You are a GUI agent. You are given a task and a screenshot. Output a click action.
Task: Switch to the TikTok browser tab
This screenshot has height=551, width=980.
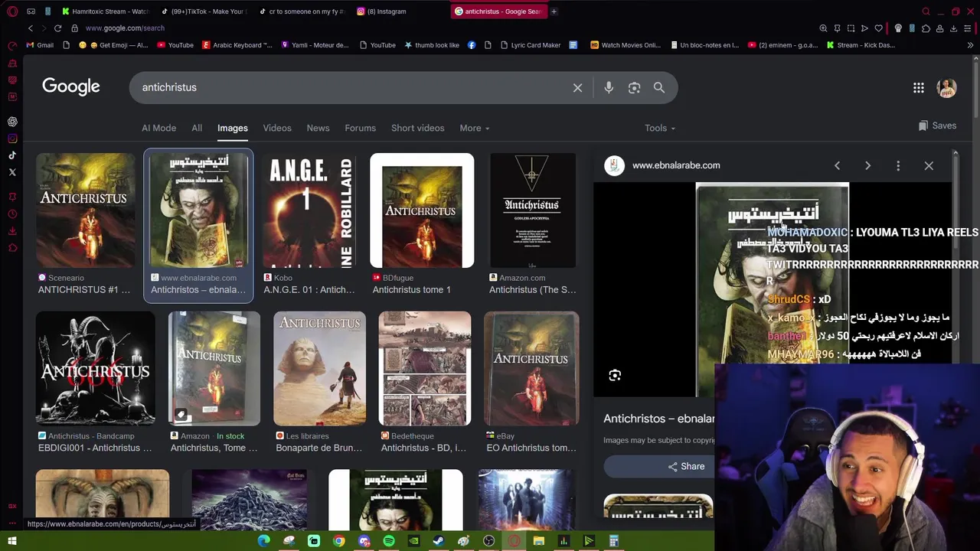203,11
